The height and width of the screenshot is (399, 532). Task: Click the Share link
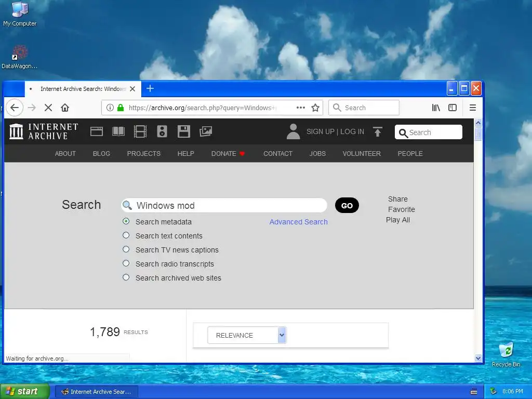397,199
